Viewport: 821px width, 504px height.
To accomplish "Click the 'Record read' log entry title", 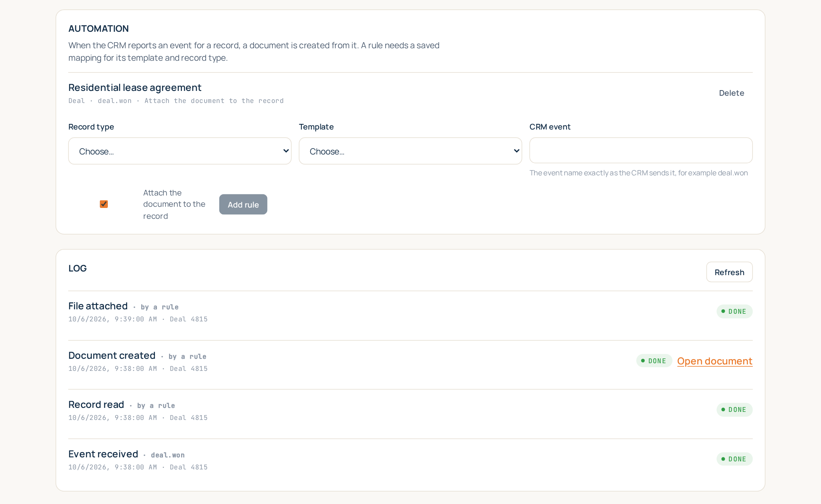I will (96, 405).
